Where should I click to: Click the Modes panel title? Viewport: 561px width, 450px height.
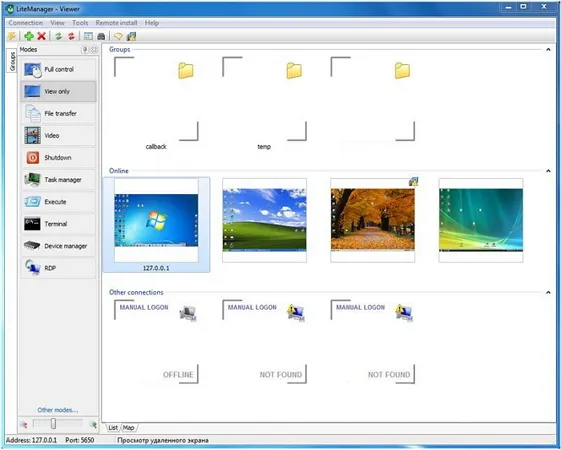tap(28, 49)
